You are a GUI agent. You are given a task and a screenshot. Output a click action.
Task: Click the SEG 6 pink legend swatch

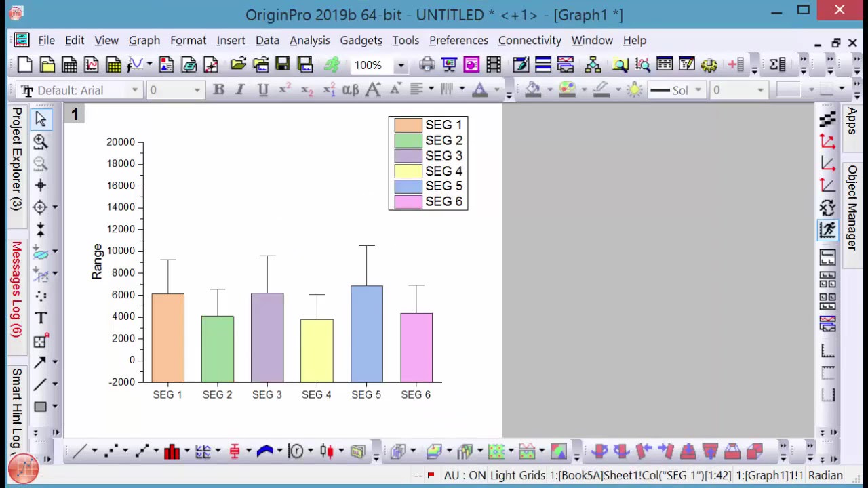[x=408, y=202]
